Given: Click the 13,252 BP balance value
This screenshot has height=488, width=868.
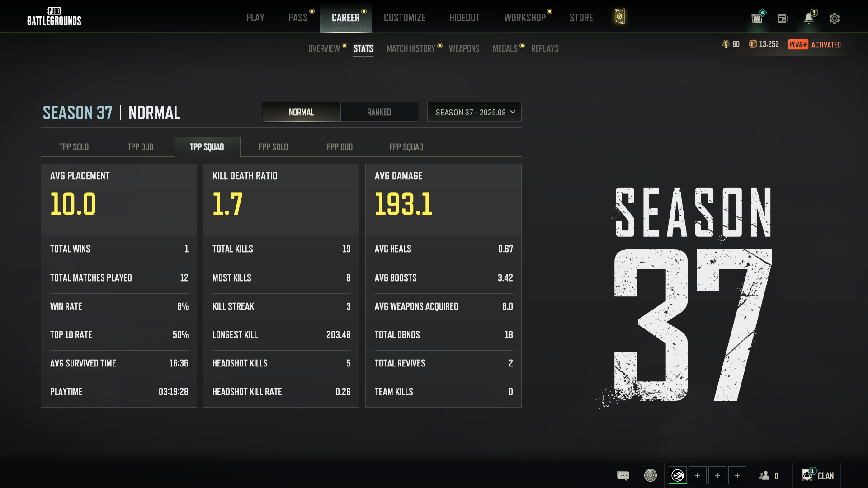Looking at the screenshot, I should tap(769, 44).
